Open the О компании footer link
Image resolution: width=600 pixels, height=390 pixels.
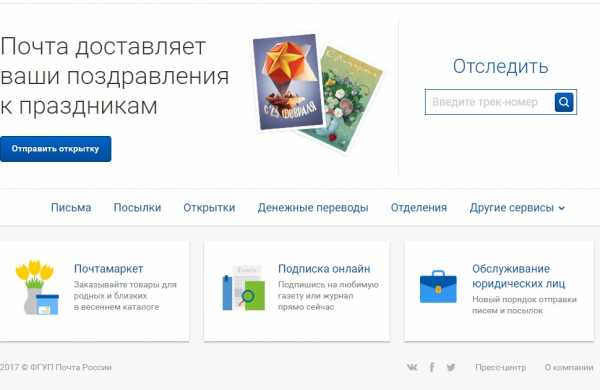click(569, 367)
